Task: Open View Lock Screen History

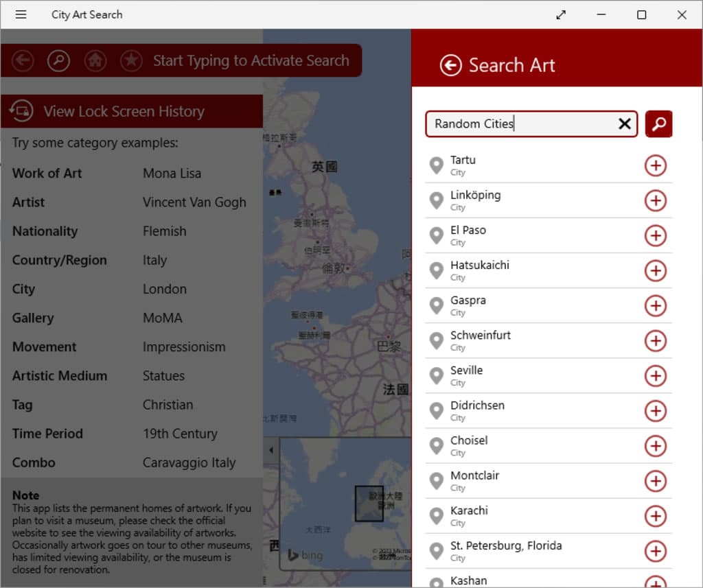Action: click(131, 111)
